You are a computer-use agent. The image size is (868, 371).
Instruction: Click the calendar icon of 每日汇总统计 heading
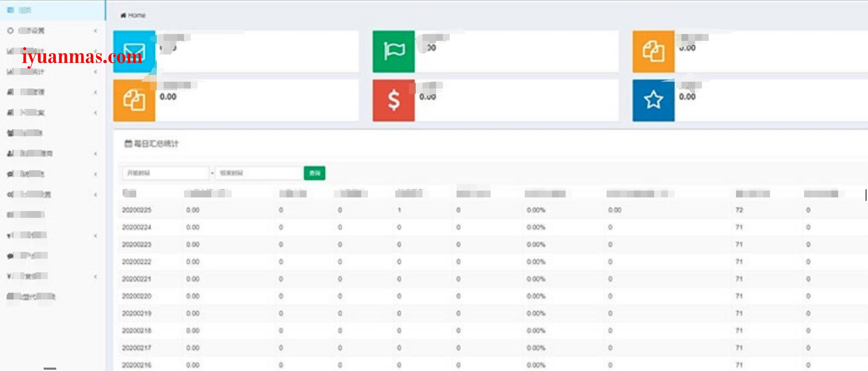(128, 143)
